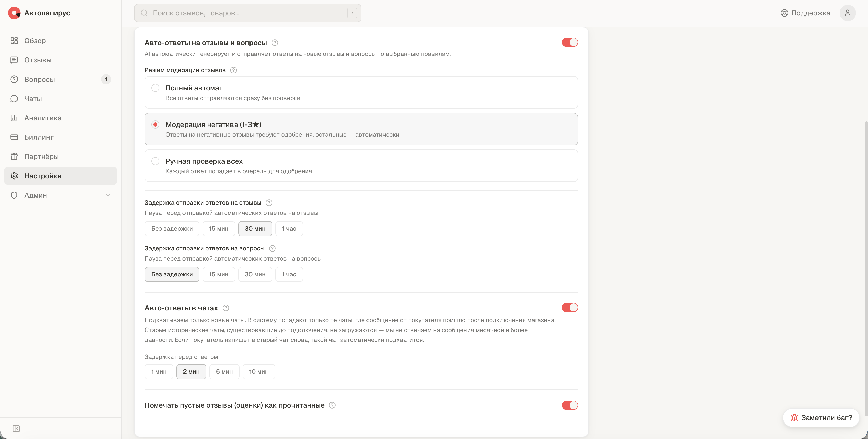Open the Аналитика section
Image resolution: width=868 pixels, height=439 pixels.
click(x=61, y=118)
